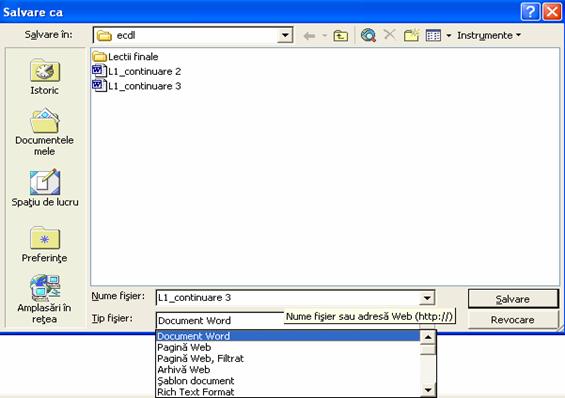Expand the Salvare în folder dropdown

coord(285,35)
